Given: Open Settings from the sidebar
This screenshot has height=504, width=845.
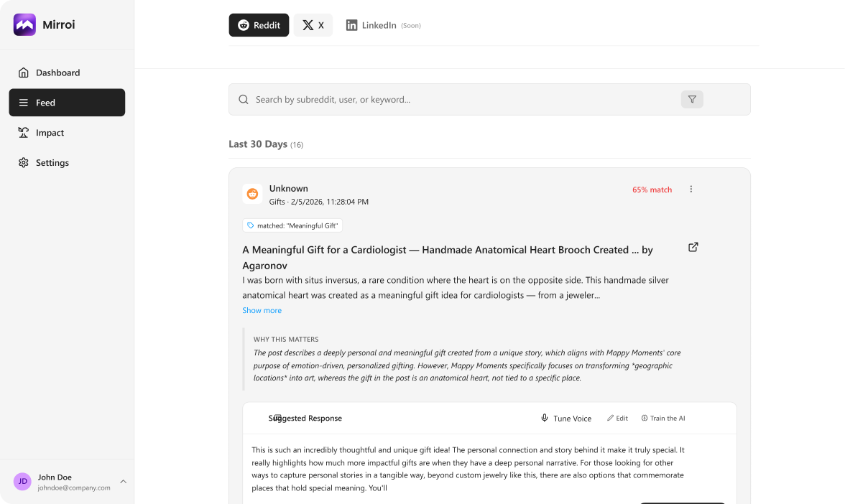Looking at the screenshot, I should pos(52,163).
